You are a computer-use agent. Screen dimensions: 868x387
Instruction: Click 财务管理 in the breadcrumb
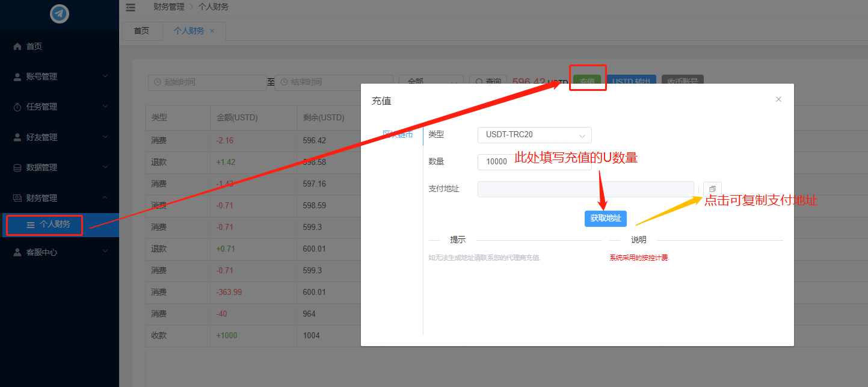pyautogui.click(x=168, y=7)
